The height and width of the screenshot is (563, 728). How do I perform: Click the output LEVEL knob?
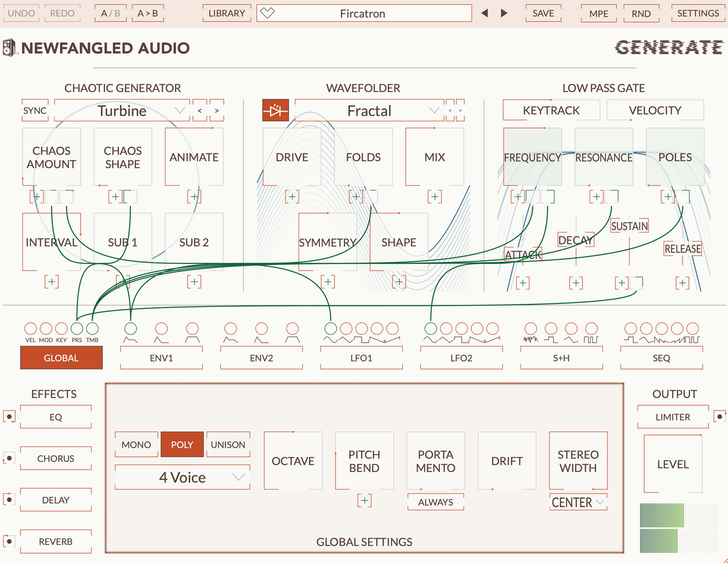click(x=673, y=464)
